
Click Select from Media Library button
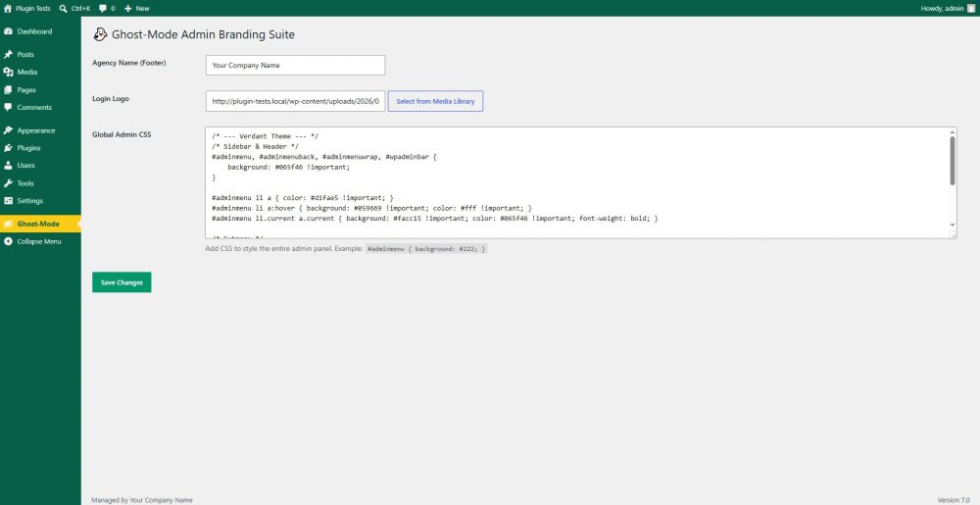pyautogui.click(x=435, y=101)
